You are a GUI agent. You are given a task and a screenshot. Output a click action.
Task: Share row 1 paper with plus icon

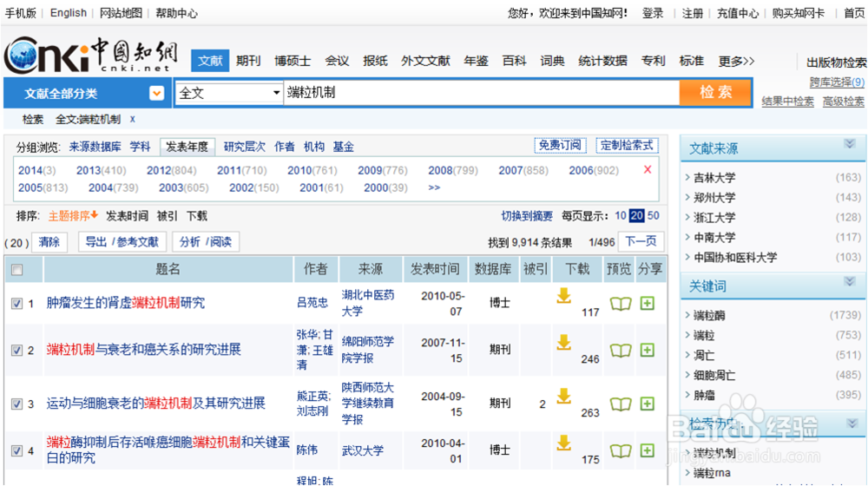point(648,303)
